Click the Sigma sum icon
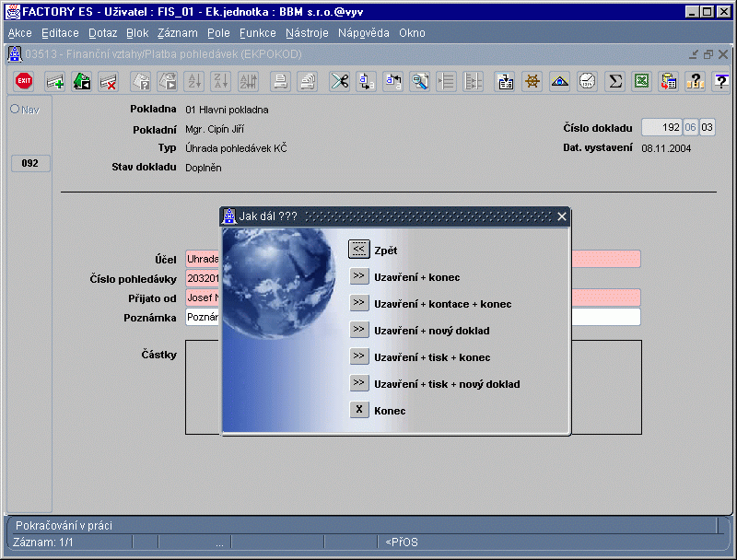The width and height of the screenshot is (737, 560). (614, 81)
